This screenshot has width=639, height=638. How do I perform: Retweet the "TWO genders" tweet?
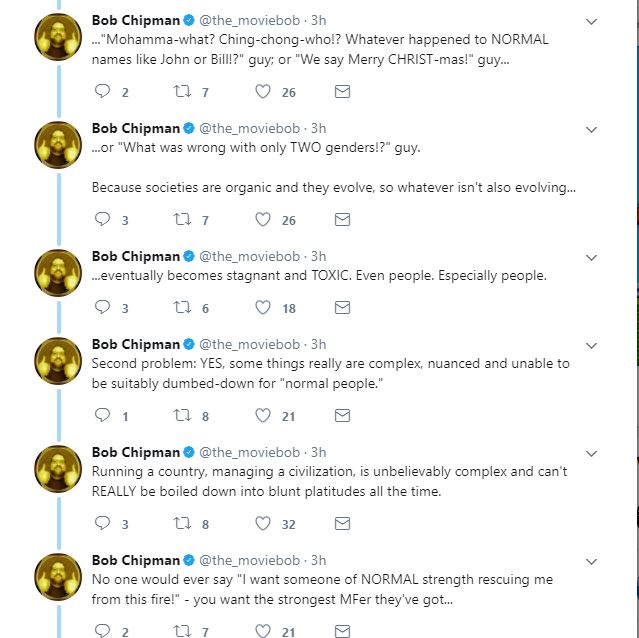tap(182, 220)
